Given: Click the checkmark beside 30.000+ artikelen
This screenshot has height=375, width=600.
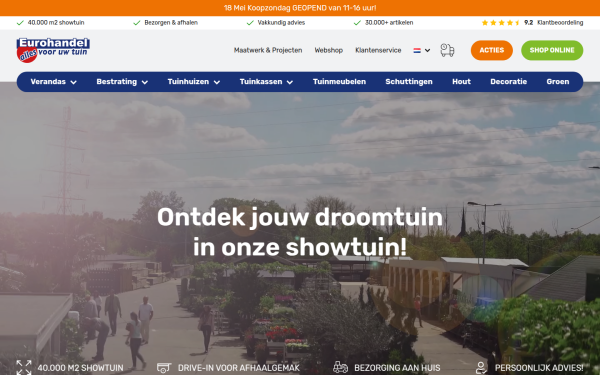Looking at the screenshot, I should click(357, 23).
